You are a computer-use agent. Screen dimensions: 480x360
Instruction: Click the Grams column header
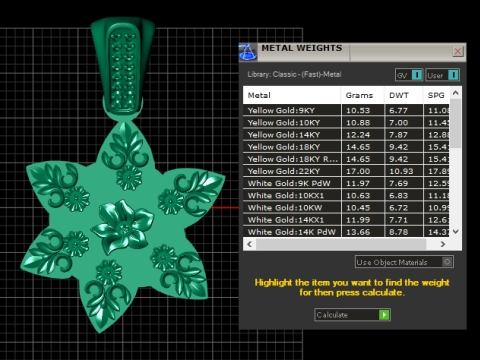363,95
